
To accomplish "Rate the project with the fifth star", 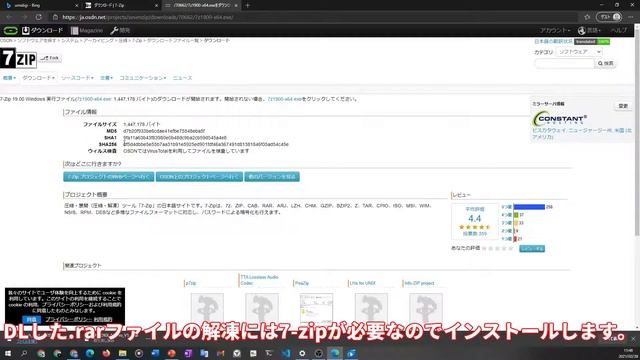I will 511,248.
